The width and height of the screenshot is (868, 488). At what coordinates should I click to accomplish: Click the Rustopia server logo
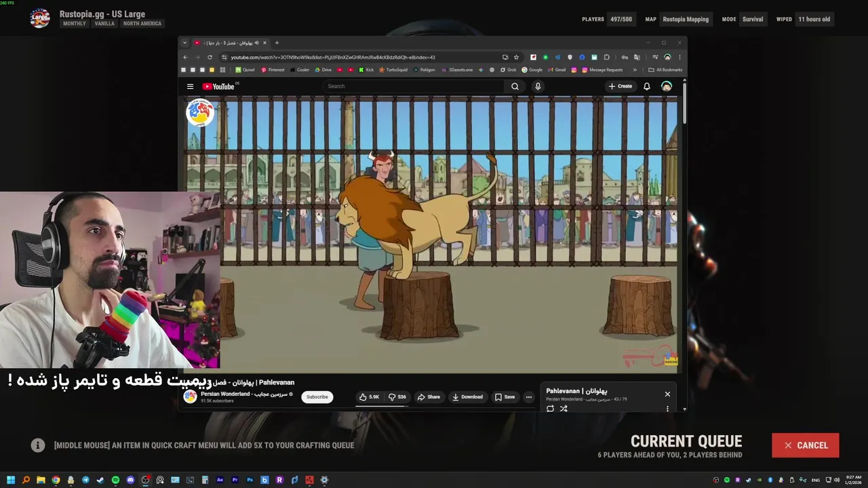40,18
